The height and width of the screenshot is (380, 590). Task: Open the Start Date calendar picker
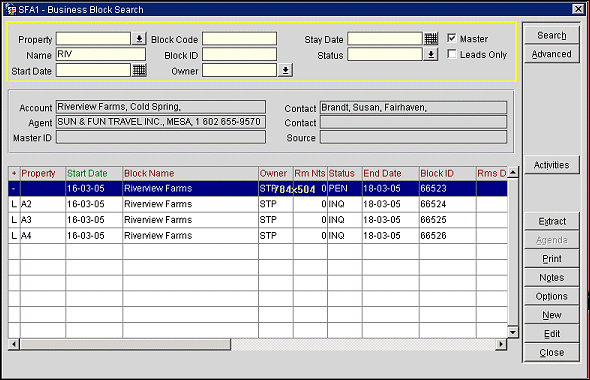(x=139, y=70)
